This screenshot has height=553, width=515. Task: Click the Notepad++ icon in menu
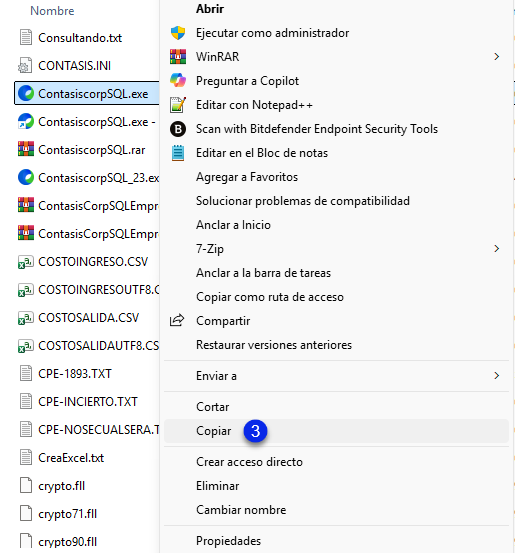[x=178, y=105]
